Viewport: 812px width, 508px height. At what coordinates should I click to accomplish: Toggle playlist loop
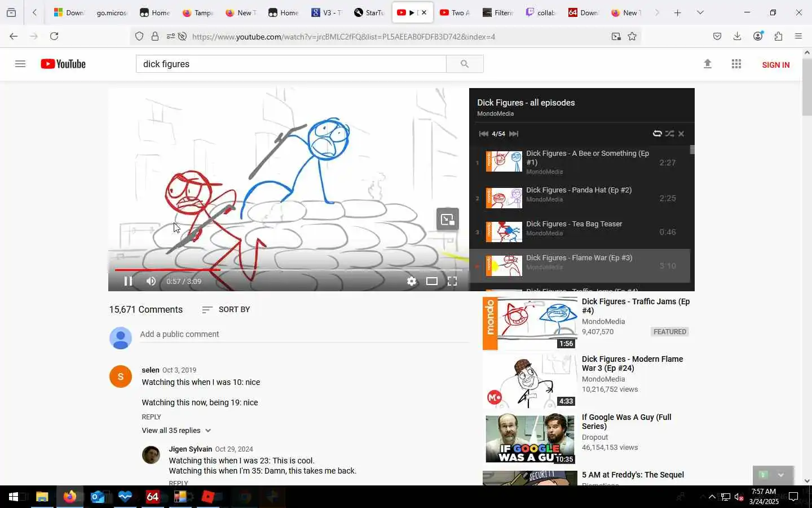pos(657,134)
